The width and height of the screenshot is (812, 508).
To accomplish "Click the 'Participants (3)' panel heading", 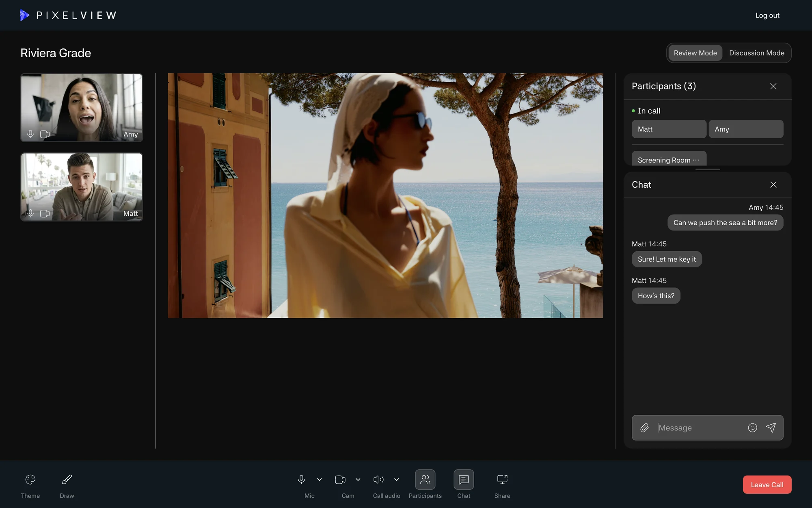I will tap(664, 86).
